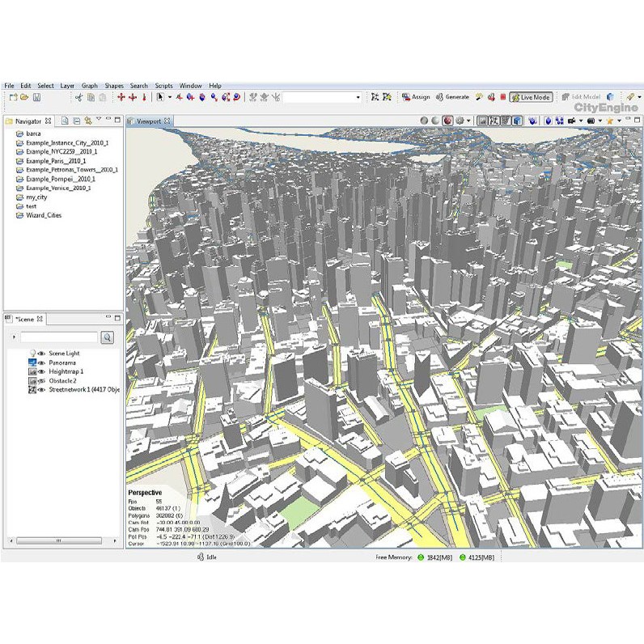Open the Scripts menu
The image size is (644, 644).
coord(164,86)
